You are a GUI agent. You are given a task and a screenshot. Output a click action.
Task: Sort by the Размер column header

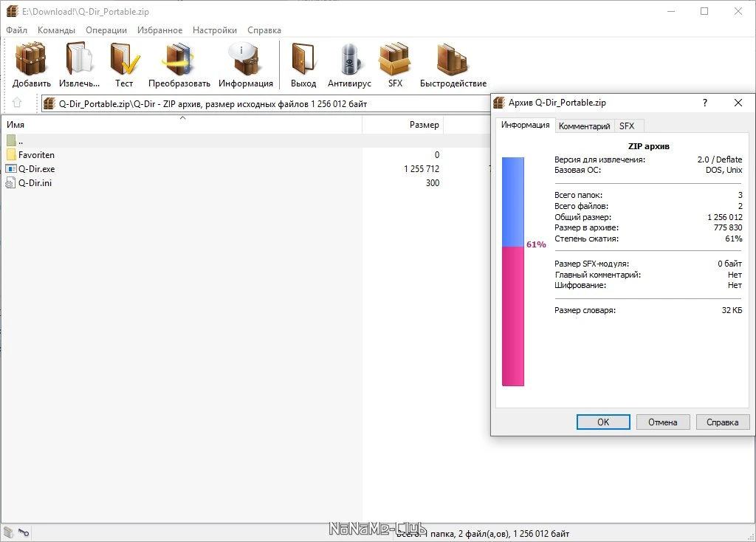(x=402, y=124)
